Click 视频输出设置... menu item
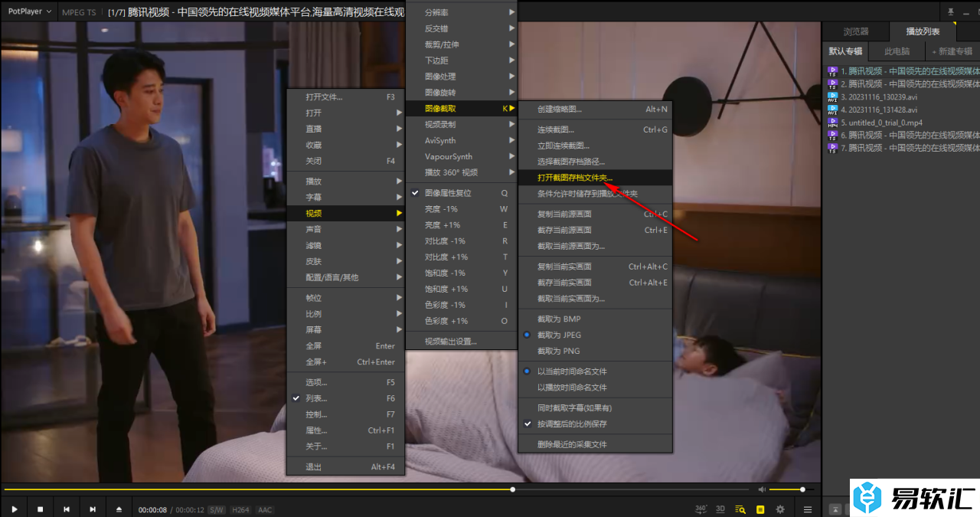This screenshot has width=980, height=517. pos(462,342)
